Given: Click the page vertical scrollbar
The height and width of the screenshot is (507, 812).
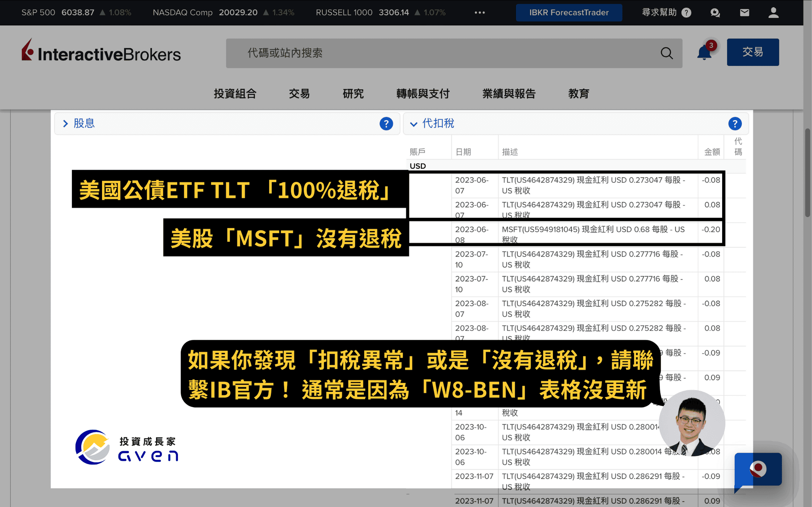Looking at the screenshot, I should point(808,172).
